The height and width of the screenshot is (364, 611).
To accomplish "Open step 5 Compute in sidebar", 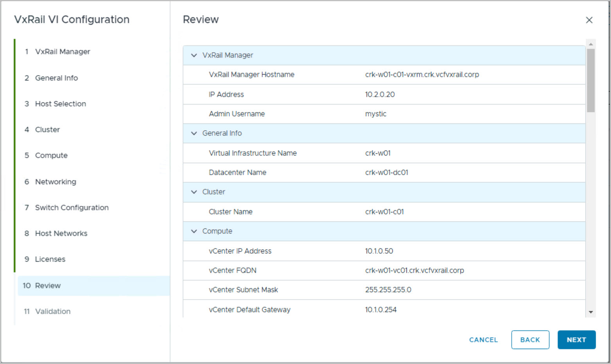I will [51, 155].
